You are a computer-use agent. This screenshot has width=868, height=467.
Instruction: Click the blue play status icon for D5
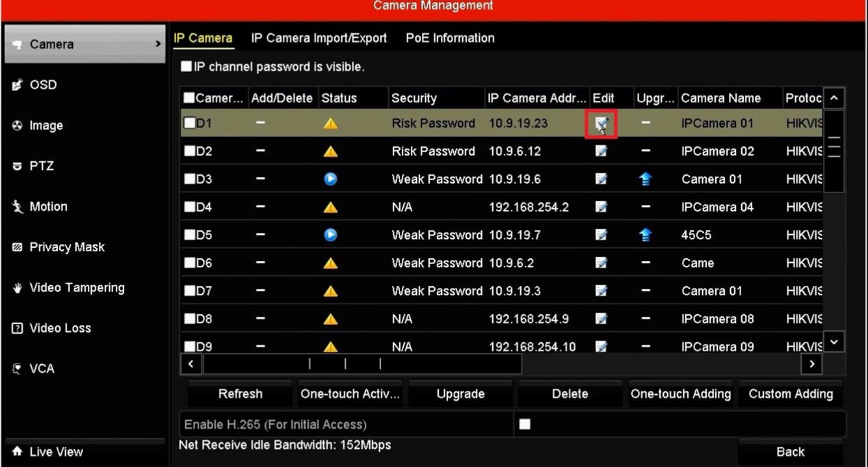[330, 235]
